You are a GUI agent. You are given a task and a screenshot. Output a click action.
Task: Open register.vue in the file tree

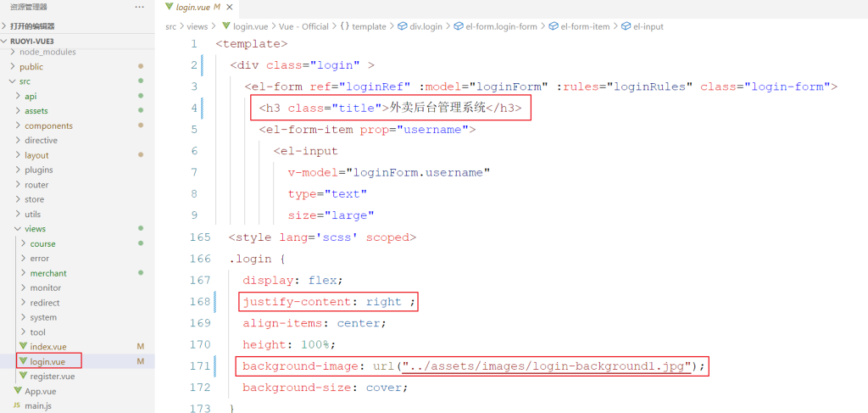pos(52,377)
